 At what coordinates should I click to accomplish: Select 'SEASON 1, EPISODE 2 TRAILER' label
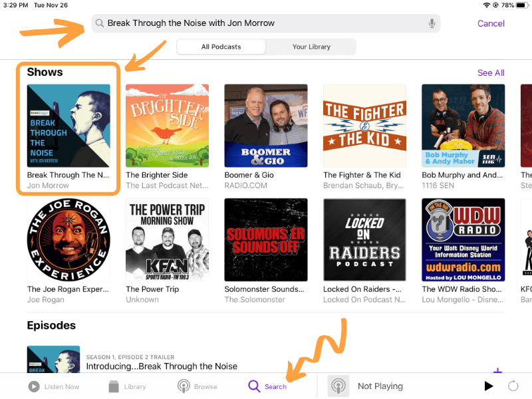[130, 357]
